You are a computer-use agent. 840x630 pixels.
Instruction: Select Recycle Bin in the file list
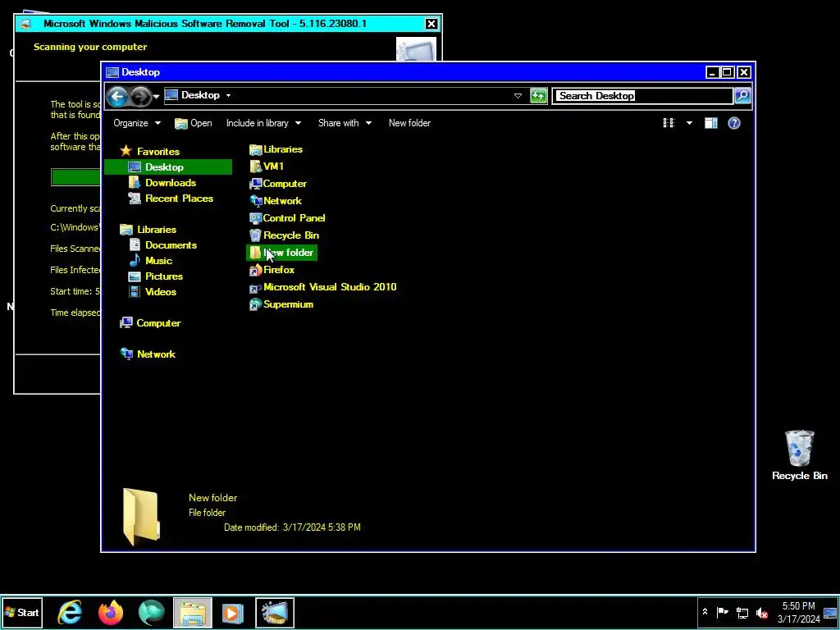click(x=285, y=235)
